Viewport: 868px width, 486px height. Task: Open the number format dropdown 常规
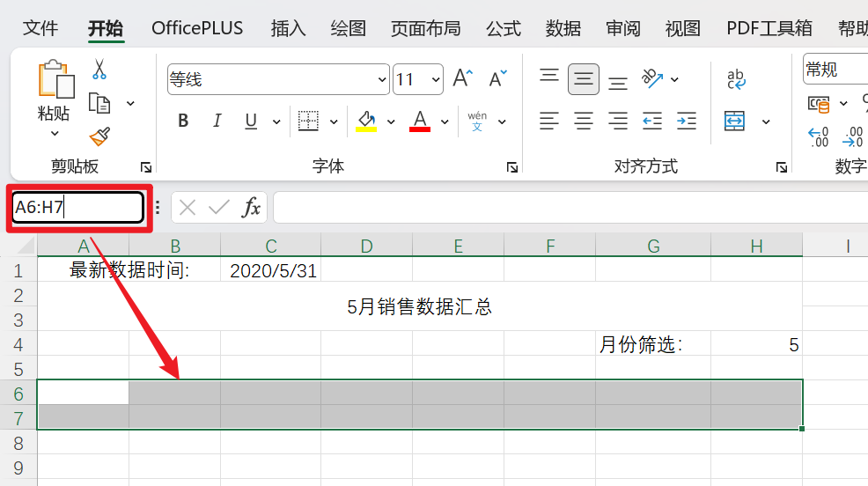(x=835, y=70)
